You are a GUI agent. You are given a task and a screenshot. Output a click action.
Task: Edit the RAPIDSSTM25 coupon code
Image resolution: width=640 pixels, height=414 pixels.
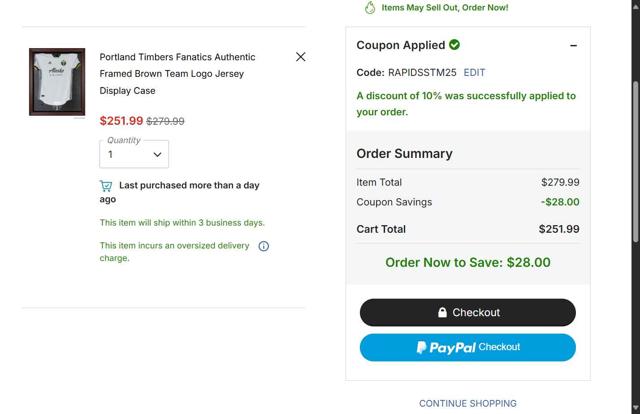pyautogui.click(x=474, y=73)
